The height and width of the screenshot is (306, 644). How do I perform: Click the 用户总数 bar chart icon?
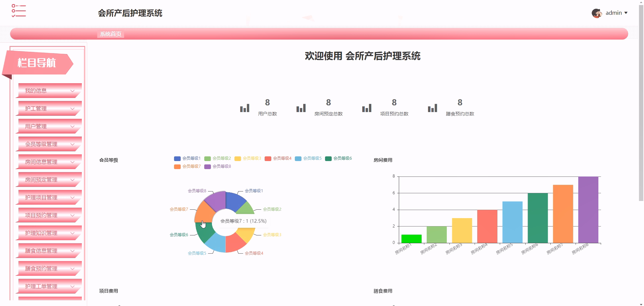pyautogui.click(x=245, y=108)
